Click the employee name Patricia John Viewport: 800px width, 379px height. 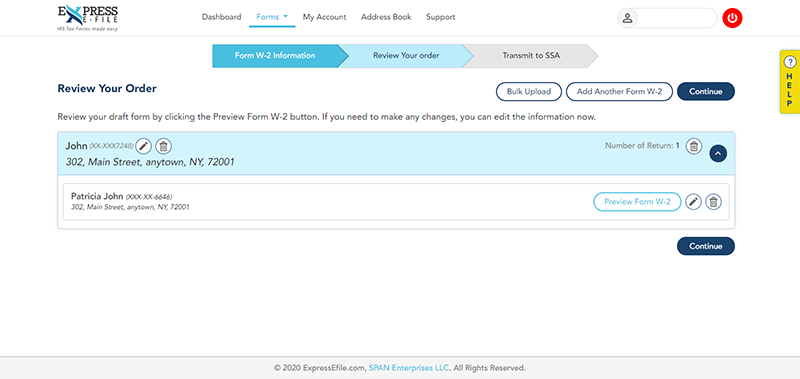click(97, 196)
